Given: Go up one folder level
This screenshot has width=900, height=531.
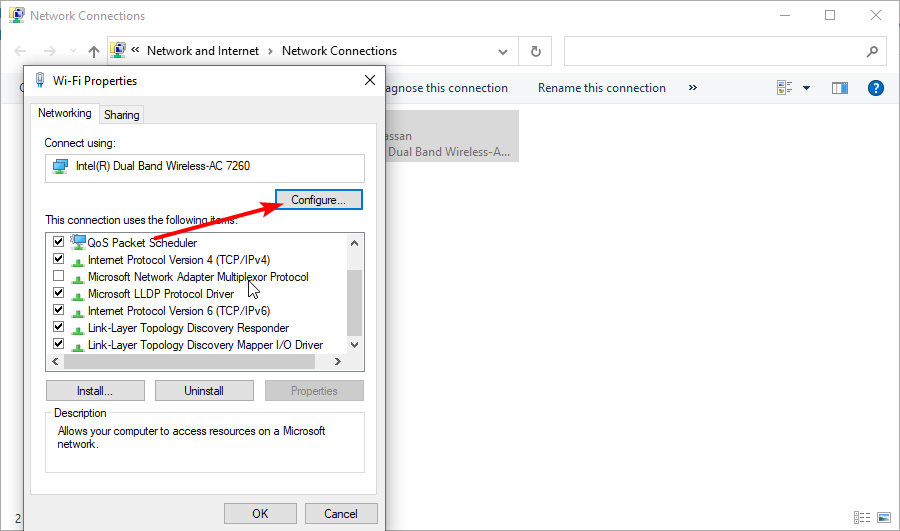Looking at the screenshot, I should (x=94, y=51).
